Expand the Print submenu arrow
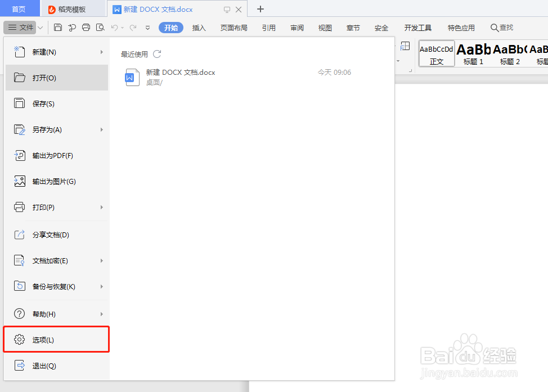Viewport: 548px width, 392px height. click(x=102, y=207)
